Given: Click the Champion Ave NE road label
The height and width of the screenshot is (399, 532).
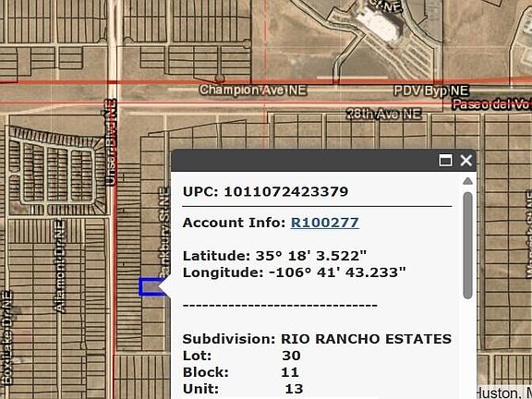Looking at the screenshot, I should tap(253, 91).
